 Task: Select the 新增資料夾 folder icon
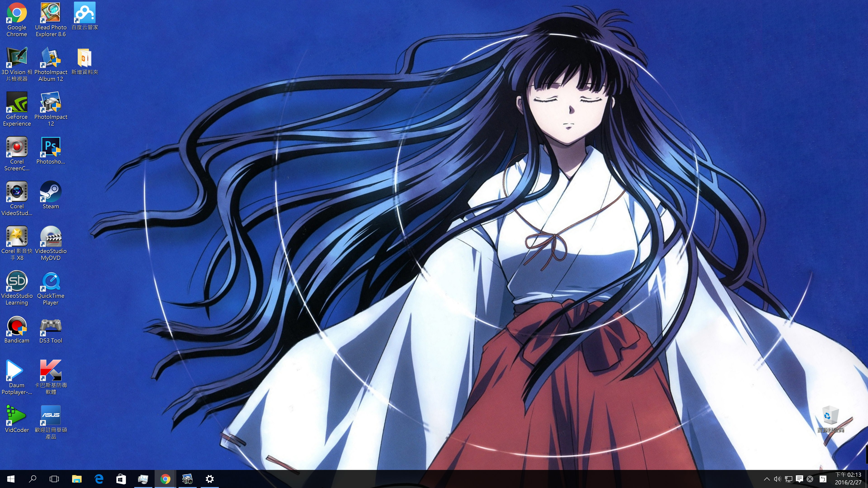(85, 61)
